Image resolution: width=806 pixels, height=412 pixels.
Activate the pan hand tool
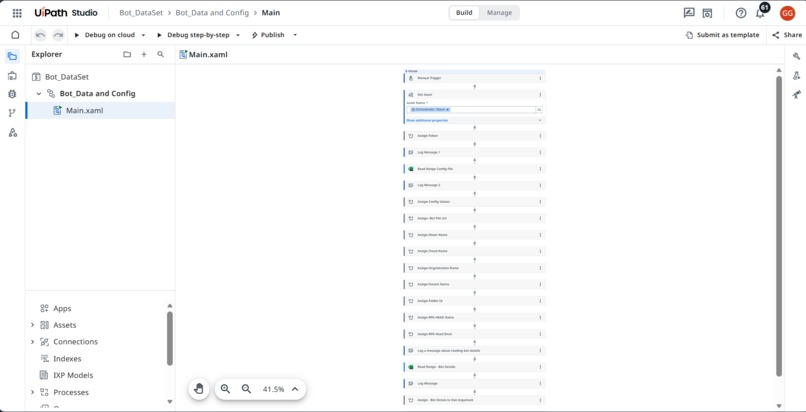pos(199,389)
